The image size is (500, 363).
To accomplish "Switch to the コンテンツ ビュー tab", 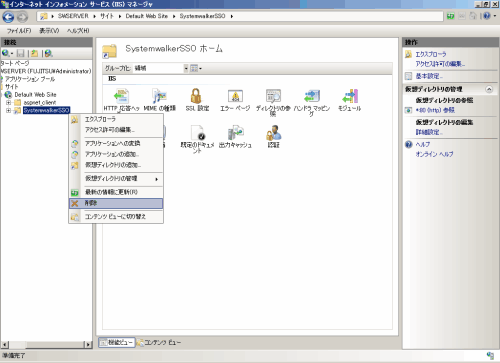I will coord(159,342).
